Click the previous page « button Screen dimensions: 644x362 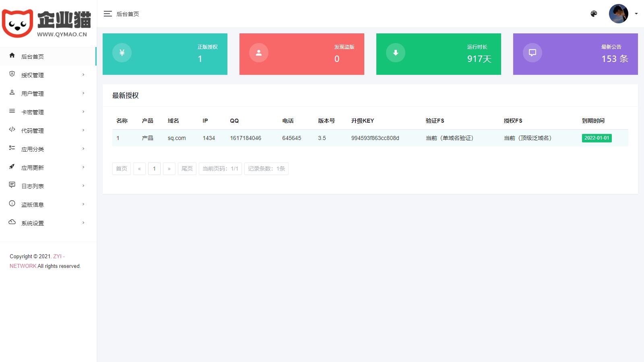tap(139, 169)
